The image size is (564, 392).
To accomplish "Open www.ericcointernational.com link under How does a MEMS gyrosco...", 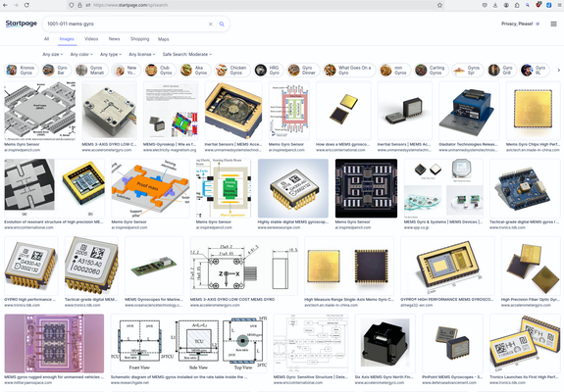I will tap(340, 150).
